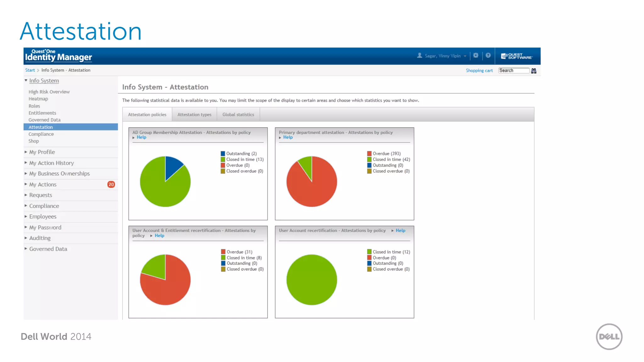Viewport: 644px width, 362px height.
Task: Click the Quest One Identity Manager logo
Action: click(x=58, y=56)
